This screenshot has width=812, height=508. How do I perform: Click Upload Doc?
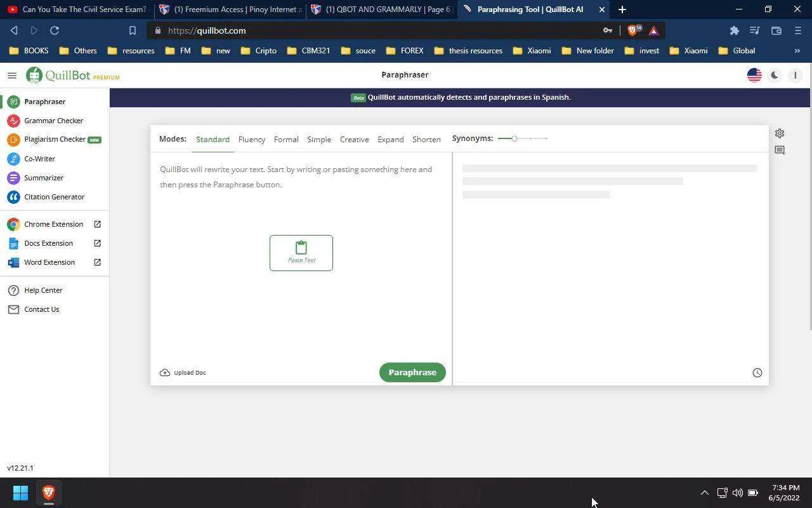coord(183,373)
